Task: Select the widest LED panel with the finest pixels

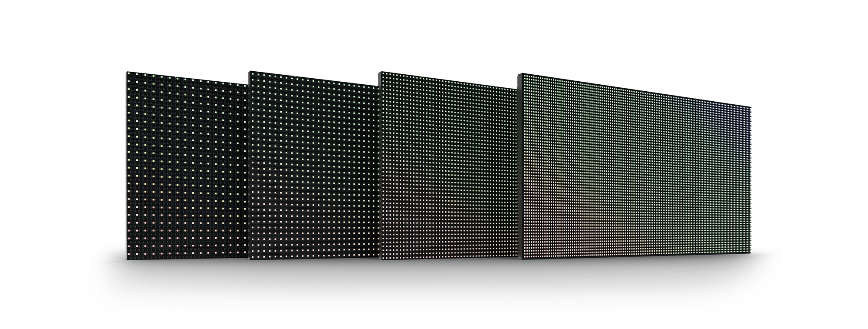Action: [635, 167]
